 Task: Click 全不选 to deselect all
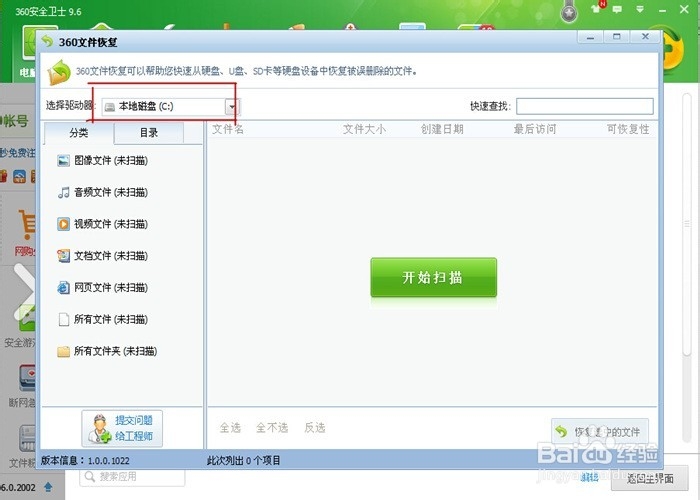coord(272,428)
